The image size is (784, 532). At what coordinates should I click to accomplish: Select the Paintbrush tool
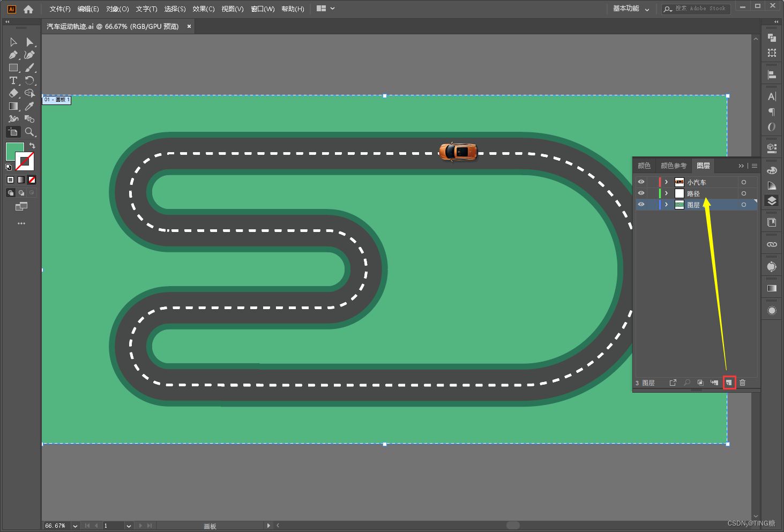[x=29, y=68]
